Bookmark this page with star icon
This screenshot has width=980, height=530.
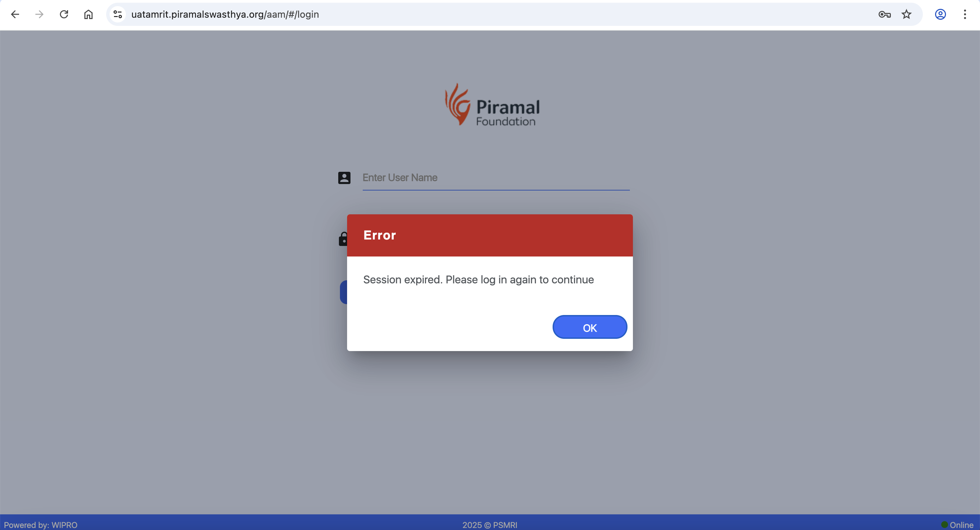click(x=906, y=14)
